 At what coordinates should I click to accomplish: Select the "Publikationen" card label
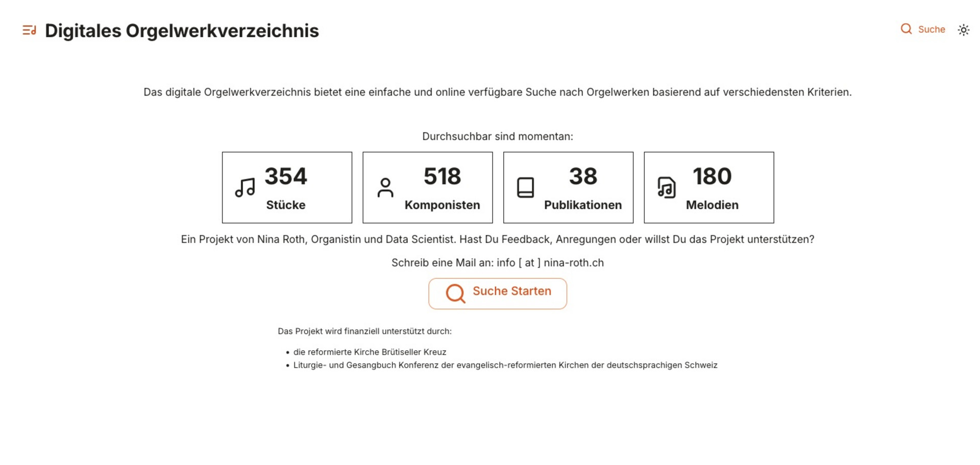coord(583,205)
